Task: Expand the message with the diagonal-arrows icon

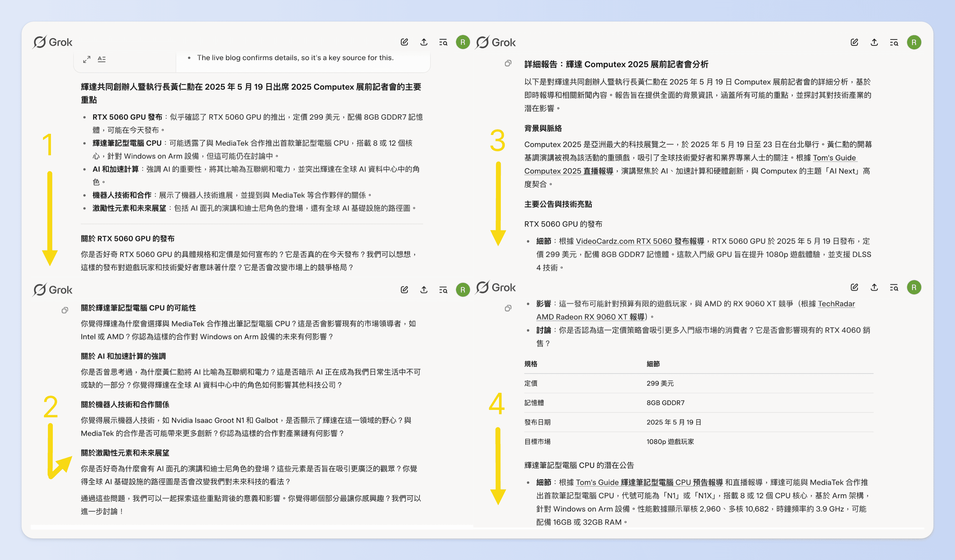Action: pyautogui.click(x=86, y=59)
